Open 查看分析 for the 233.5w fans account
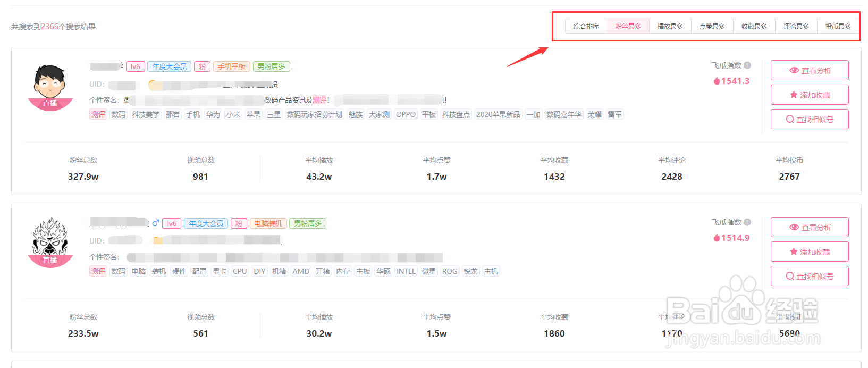This screenshot has height=368, width=868. coord(810,227)
